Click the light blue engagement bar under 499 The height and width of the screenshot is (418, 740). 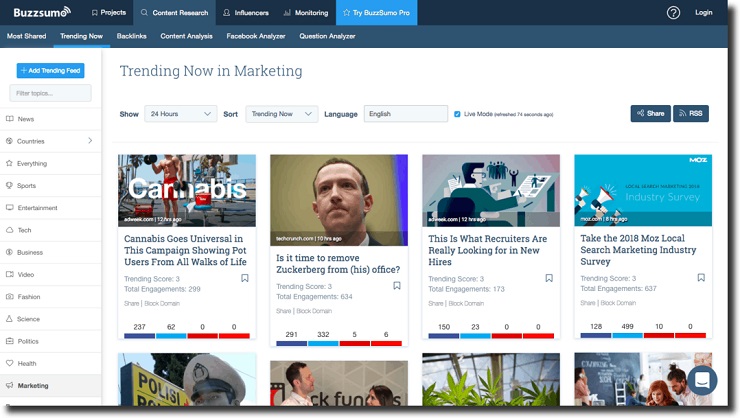point(627,335)
